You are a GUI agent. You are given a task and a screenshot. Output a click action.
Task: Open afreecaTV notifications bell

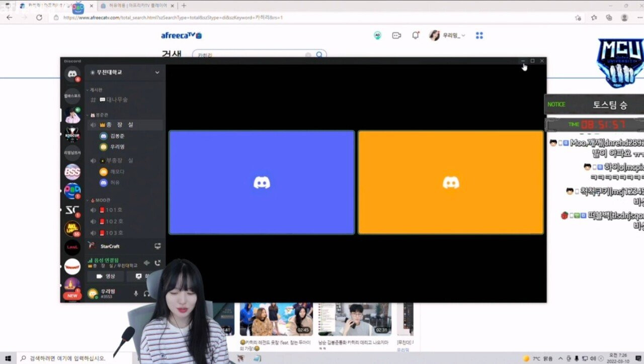pos(416,35)
